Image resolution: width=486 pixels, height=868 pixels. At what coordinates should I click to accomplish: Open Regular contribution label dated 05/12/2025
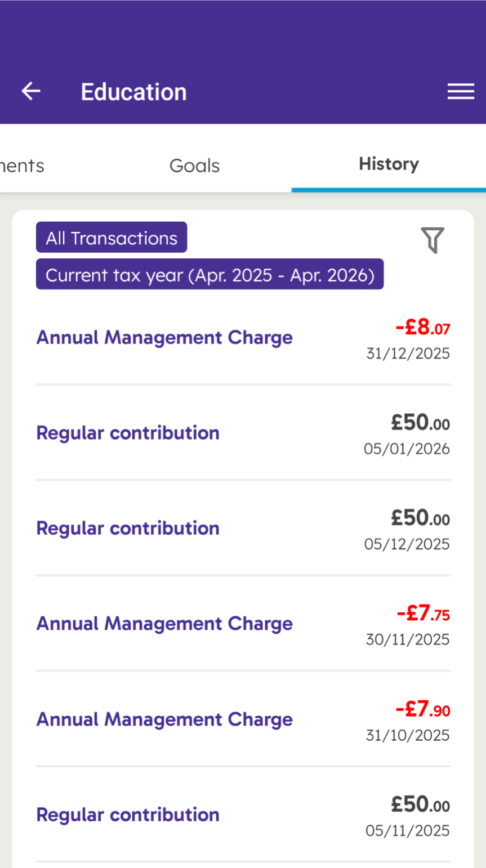(128, 529)
